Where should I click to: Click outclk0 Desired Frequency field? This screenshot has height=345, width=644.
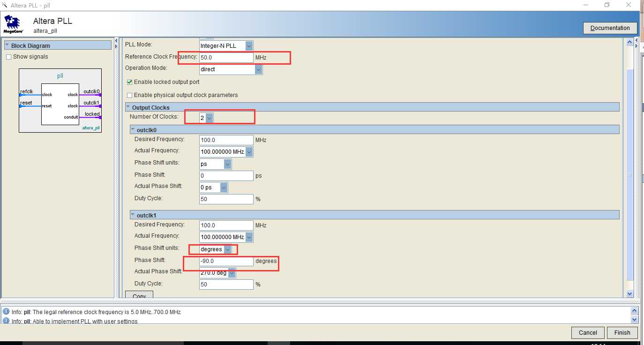pyautogui.click(x=226, y=140)
